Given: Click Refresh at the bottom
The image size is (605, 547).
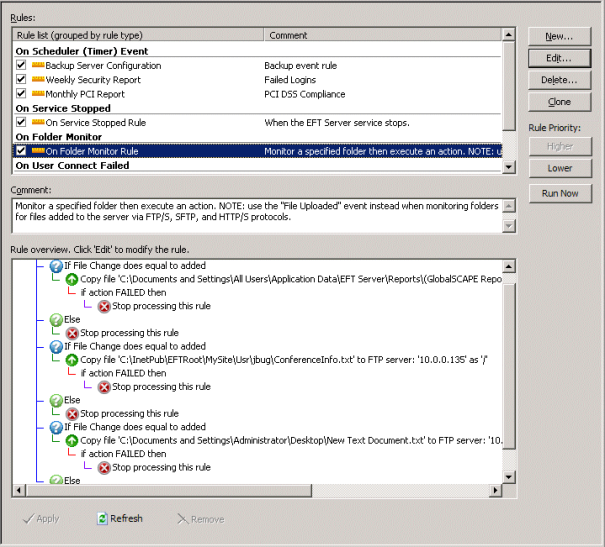Looking at the screenshot, I should [x=119, y=519].
